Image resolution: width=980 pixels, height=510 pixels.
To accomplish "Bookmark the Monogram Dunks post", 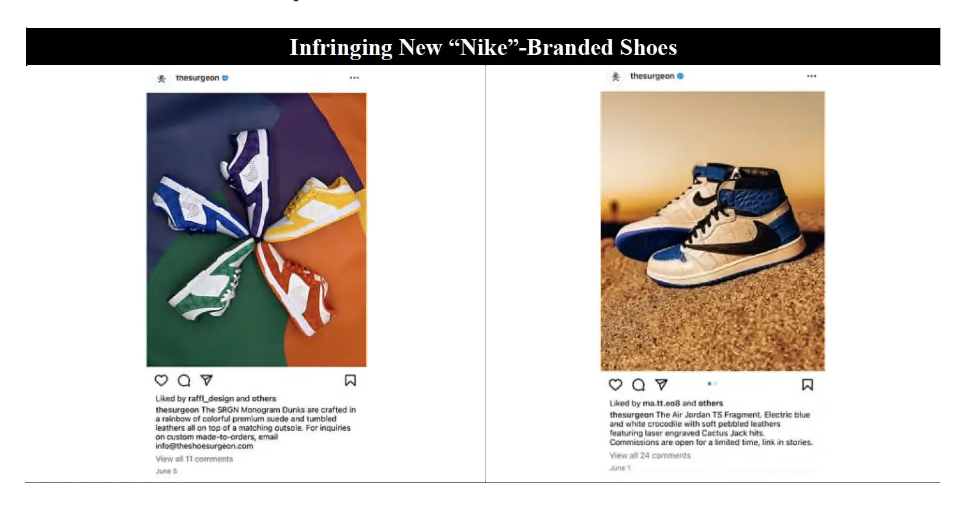I will [x=350, y=380].
